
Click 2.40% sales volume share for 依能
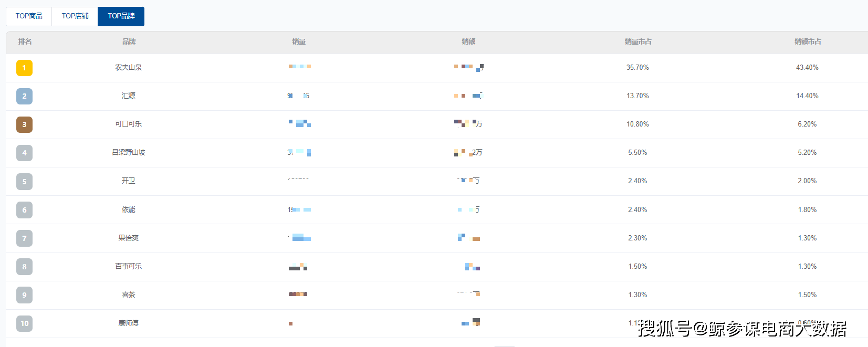637,210
